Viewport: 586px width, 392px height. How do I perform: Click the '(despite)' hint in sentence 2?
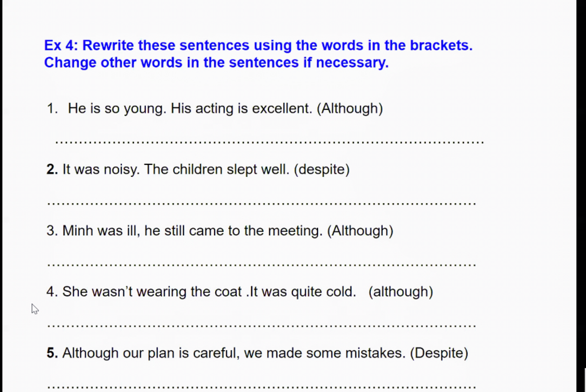point(322,169)
